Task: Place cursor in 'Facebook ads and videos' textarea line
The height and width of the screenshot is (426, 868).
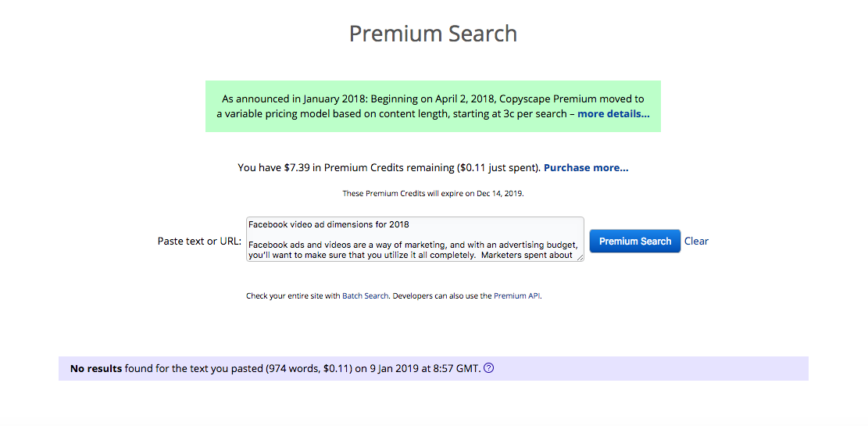Action: click(x=413, y=245)
